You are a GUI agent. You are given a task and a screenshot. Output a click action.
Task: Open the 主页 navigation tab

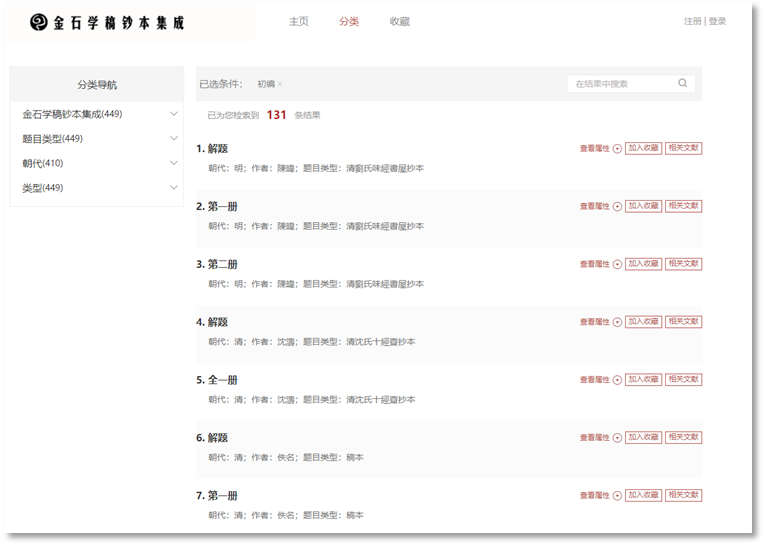(x=298, y=22)
